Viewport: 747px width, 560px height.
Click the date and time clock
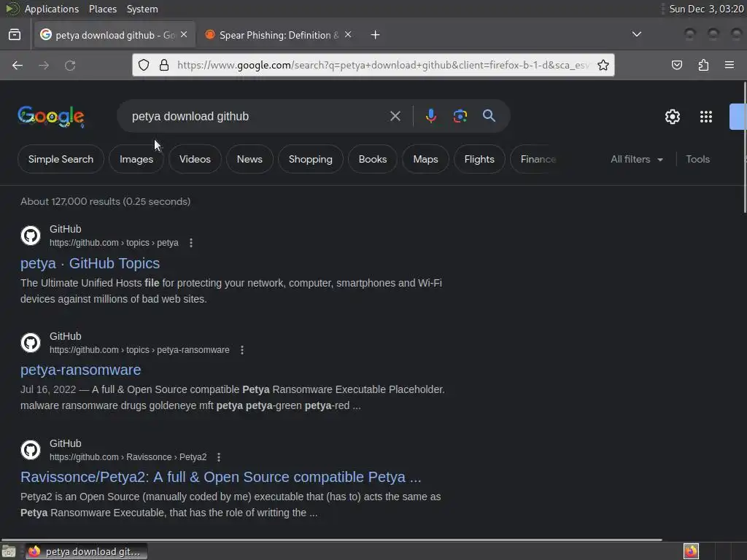(x=706, y=9)
